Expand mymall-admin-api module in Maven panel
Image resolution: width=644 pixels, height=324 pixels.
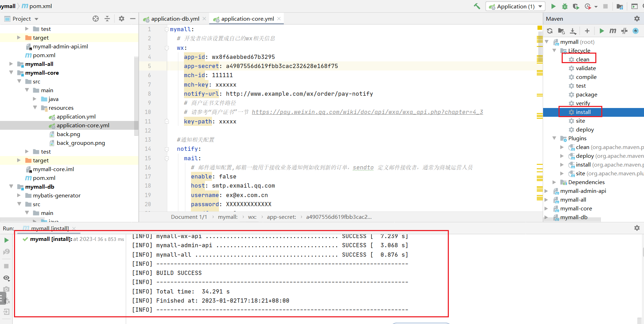pos(547,191)
